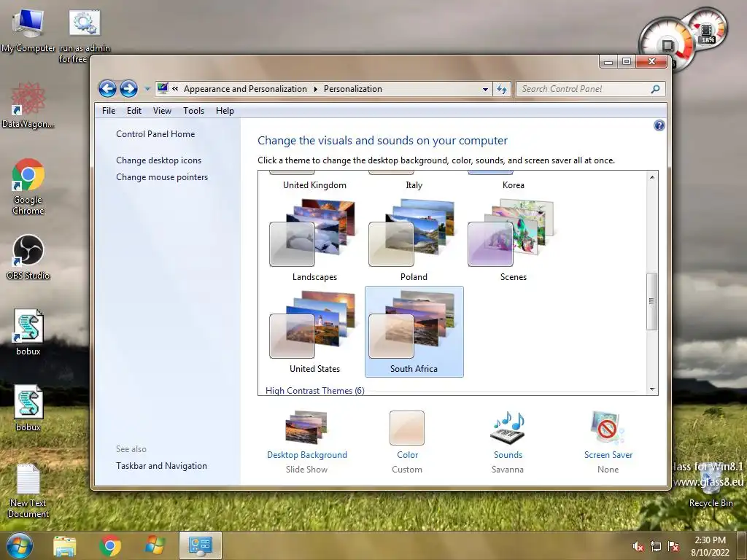
Task: Select the South Africa theme
Action: tap(414, 332)
